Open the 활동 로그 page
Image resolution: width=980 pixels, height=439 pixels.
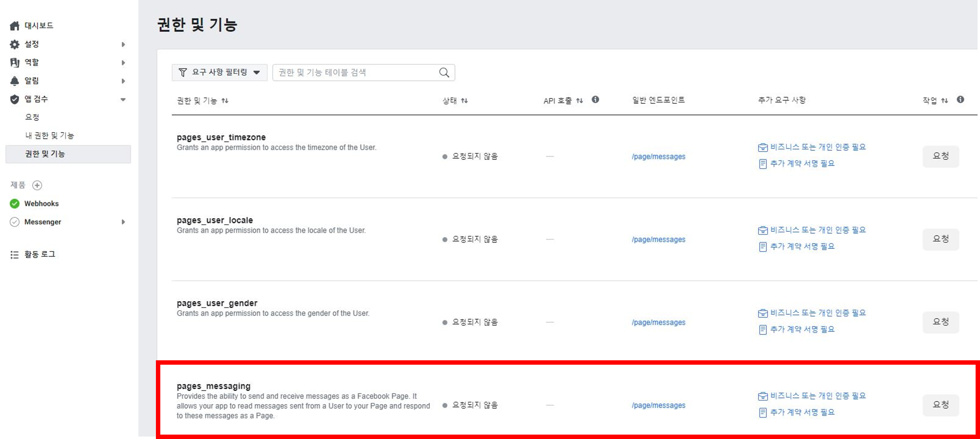coord(40,254)
